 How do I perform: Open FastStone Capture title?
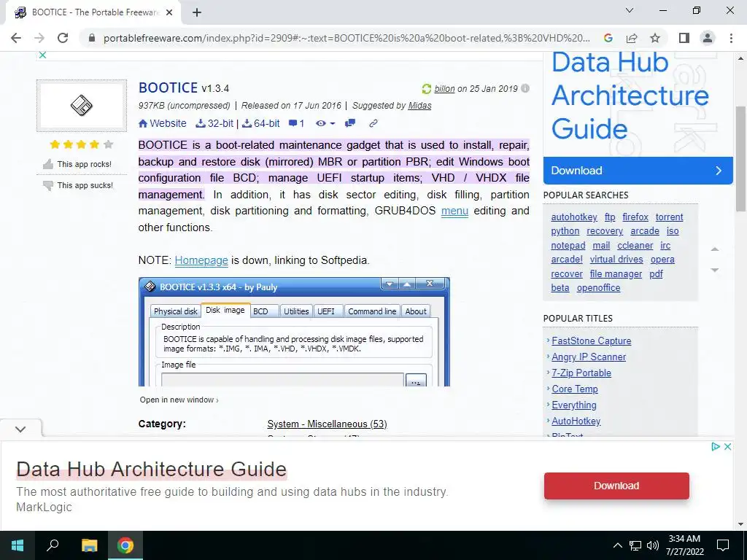(591, 341)
